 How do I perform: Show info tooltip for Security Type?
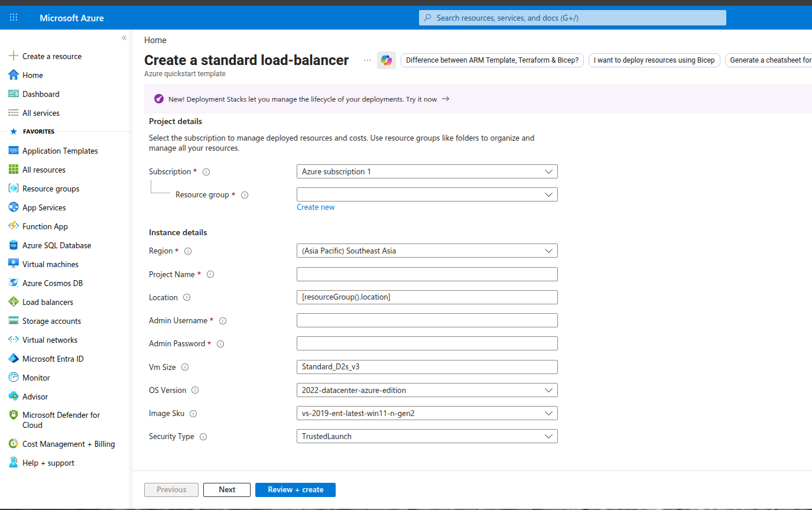click(203, 437)
